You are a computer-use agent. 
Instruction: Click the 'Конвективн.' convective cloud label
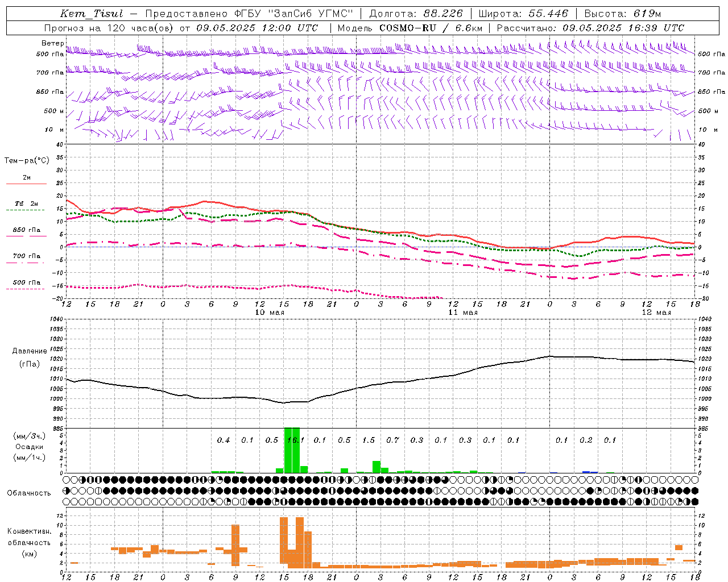(x=29, y=531)
